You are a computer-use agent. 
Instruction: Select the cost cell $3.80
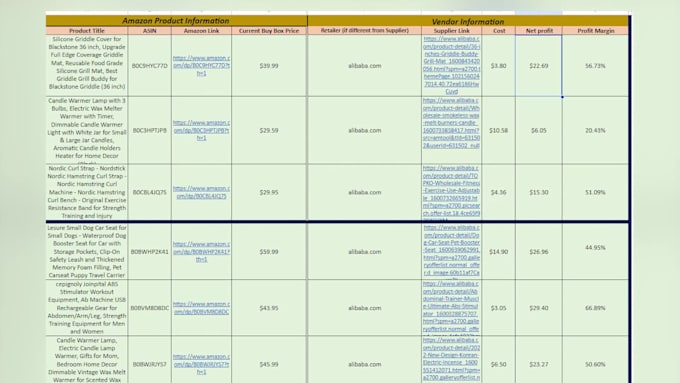(499, 65)
